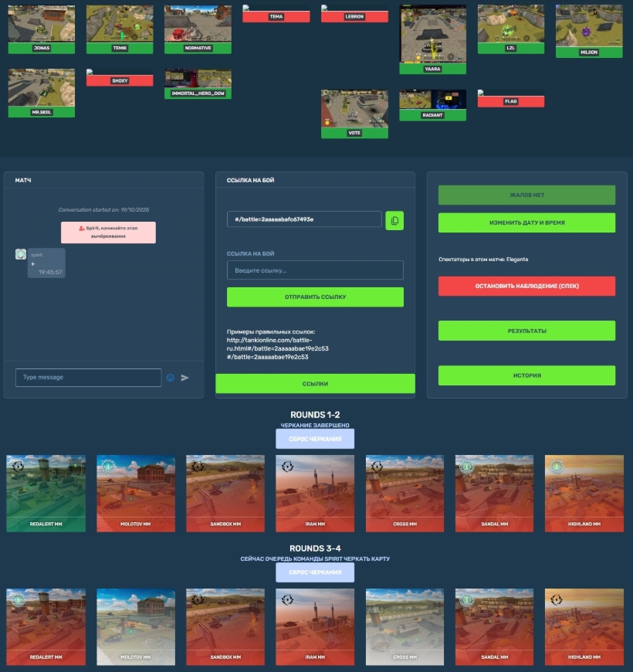The height and width of the screenshot is (672, 633).
Task: Ban MOLOTOV MM map in Rounds 3-4
Action: tap(136, 626)
